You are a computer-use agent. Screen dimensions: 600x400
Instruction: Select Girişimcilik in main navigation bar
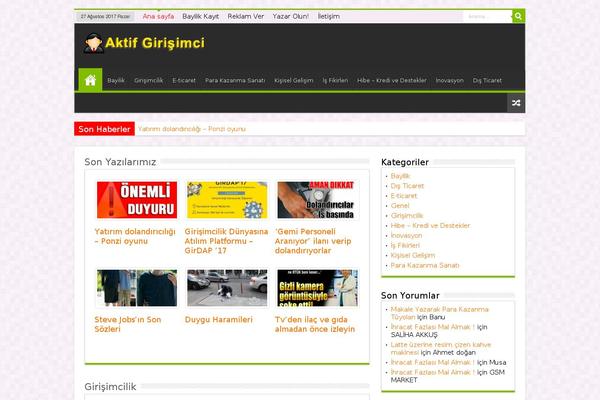(148, 80)
